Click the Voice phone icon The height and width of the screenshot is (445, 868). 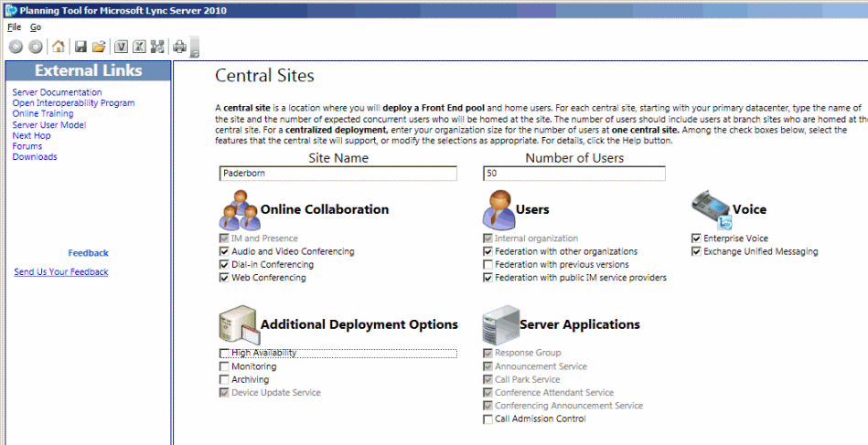(712, 210)
